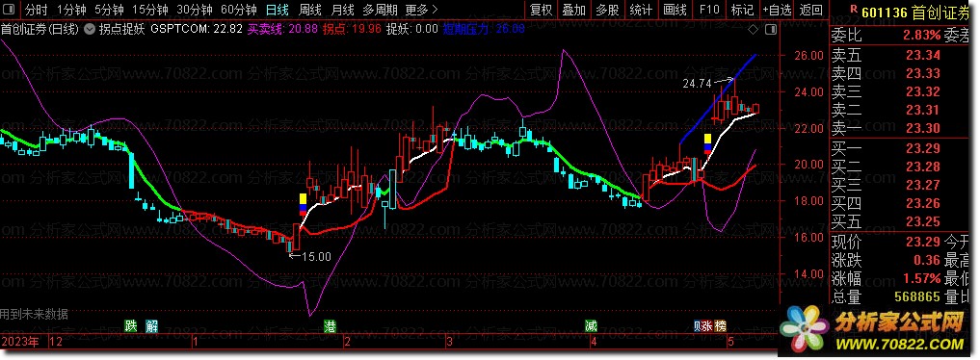This screenshot has height=360, width=980.
Task: Click 2023年 on the time axis
Action: 19,342
